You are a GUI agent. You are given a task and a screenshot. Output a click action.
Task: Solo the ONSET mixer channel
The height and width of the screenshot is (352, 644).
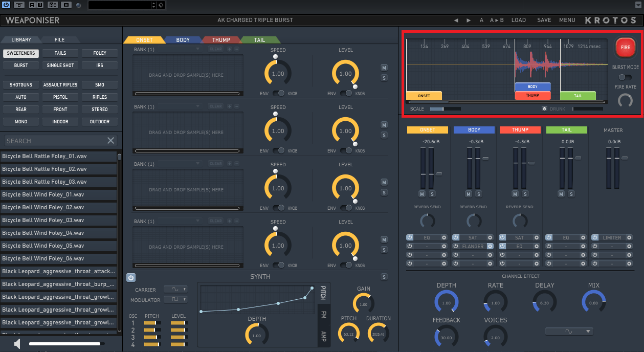point(432,194)
